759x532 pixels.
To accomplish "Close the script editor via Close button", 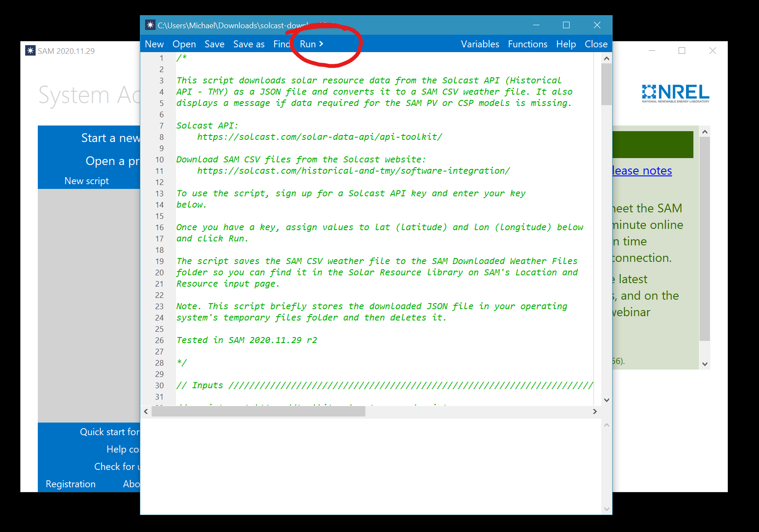I will pos(596,44).
